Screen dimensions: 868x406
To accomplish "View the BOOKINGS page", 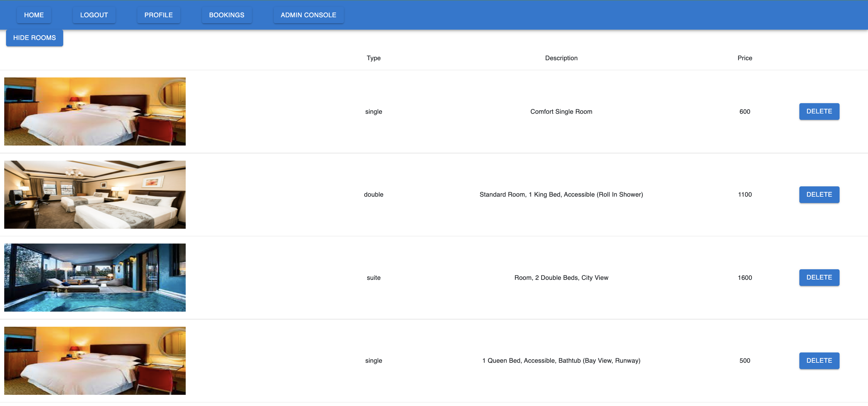I will tap(227, 15).
